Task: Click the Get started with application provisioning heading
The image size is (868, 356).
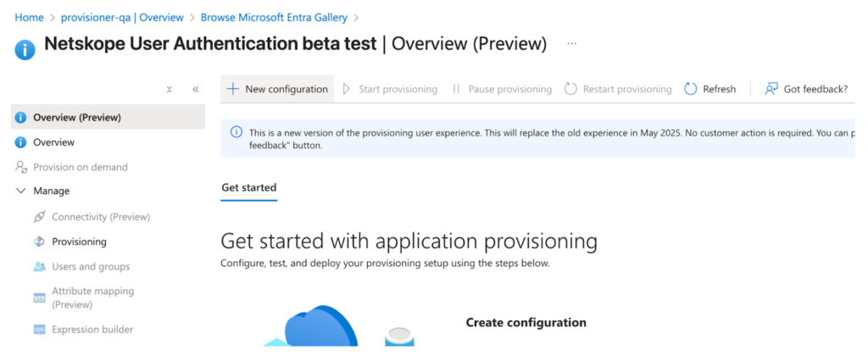Action: [409, 242]
